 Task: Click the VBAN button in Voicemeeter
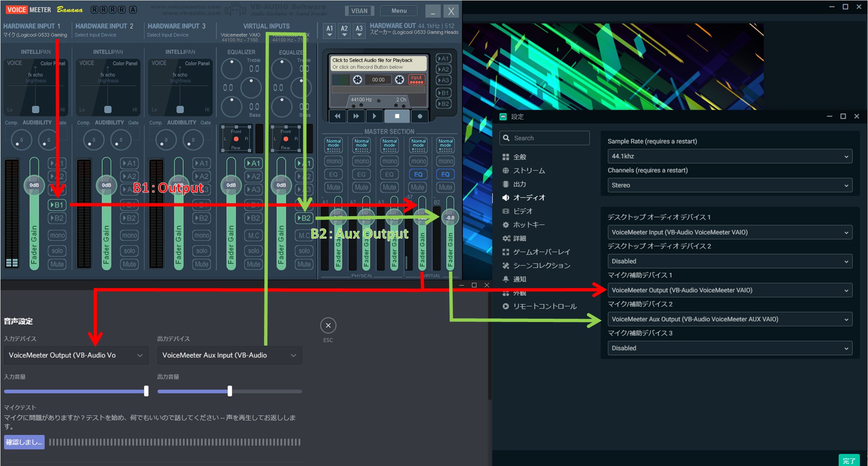pyautogui.click(x=359, y=10)
